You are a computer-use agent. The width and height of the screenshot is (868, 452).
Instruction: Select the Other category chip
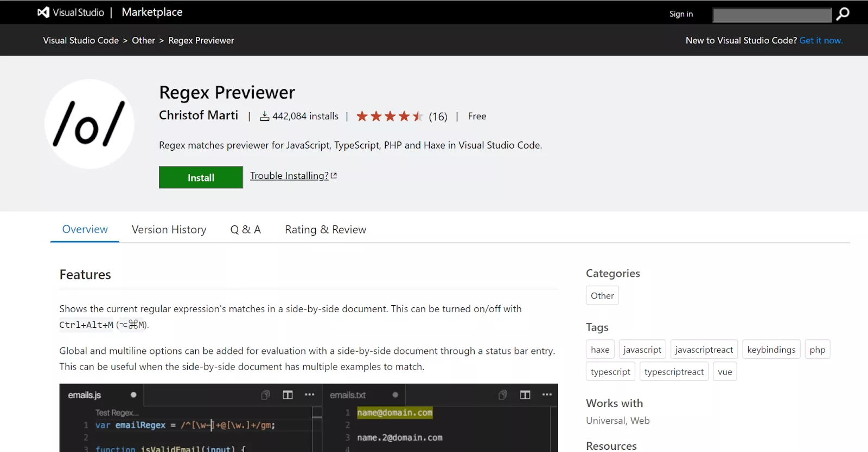tap(602, 295)
